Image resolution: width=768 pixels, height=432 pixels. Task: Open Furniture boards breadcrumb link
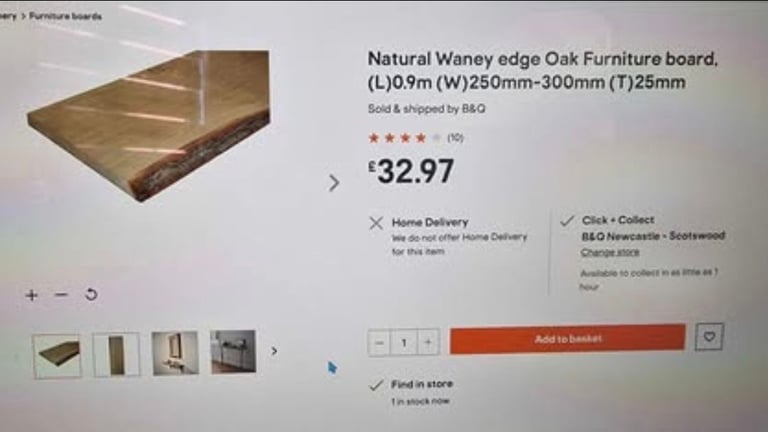pos(65,16)
